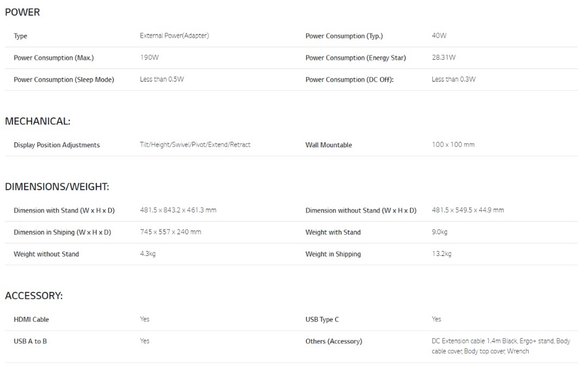Select the 9.0kg weight with stand value

[439, 232]
